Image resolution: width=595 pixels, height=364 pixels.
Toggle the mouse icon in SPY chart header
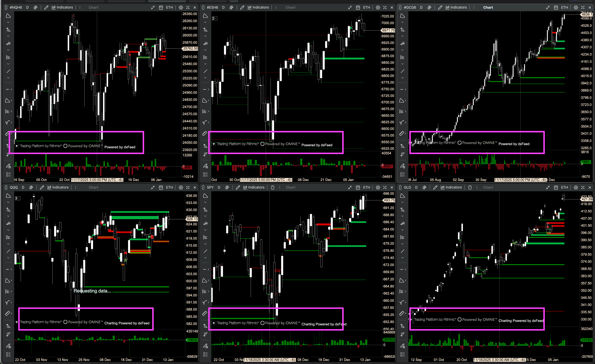(273, 187)
